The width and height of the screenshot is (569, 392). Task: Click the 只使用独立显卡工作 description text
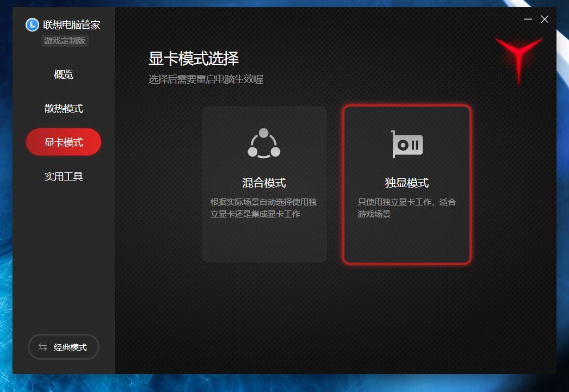point(406,208)
